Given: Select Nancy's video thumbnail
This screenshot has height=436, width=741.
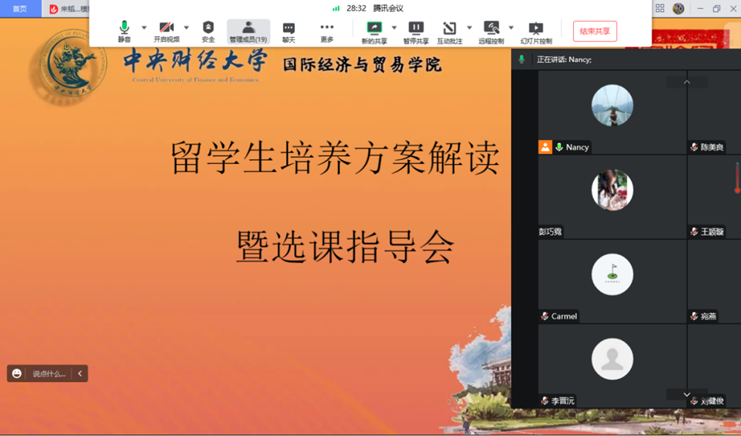Looking at the screenshot, I should pos(612,110).
